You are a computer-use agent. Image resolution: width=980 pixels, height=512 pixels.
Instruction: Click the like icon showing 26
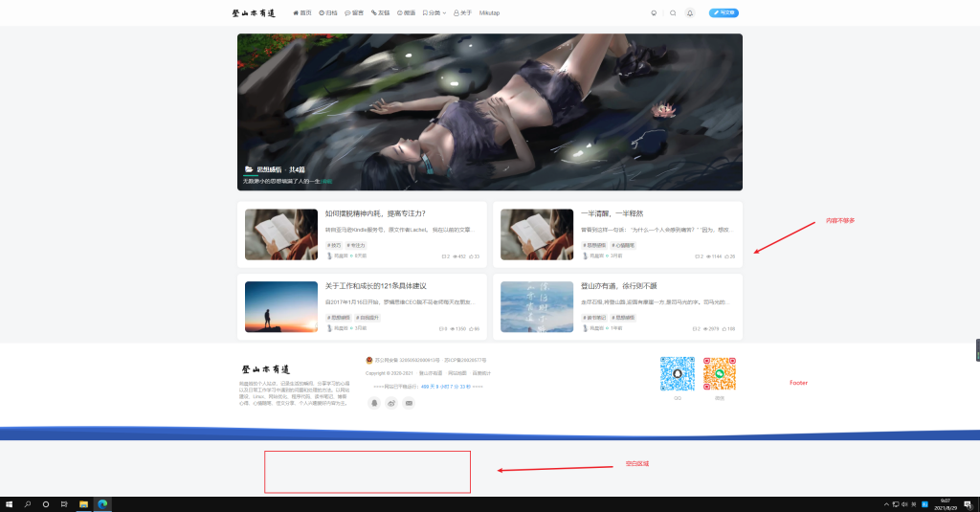(x=727, y=256)
